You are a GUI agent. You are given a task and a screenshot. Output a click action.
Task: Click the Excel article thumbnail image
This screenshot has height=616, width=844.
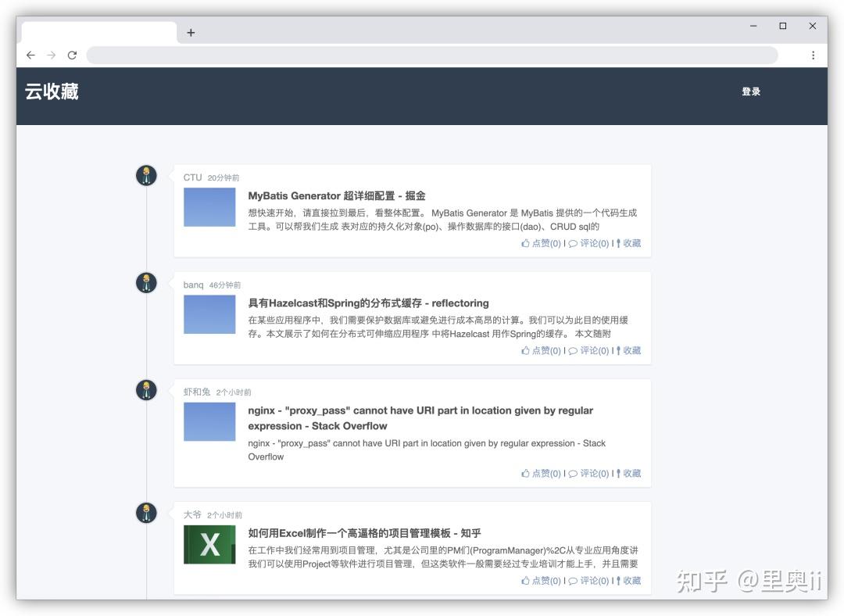point(209,545)
